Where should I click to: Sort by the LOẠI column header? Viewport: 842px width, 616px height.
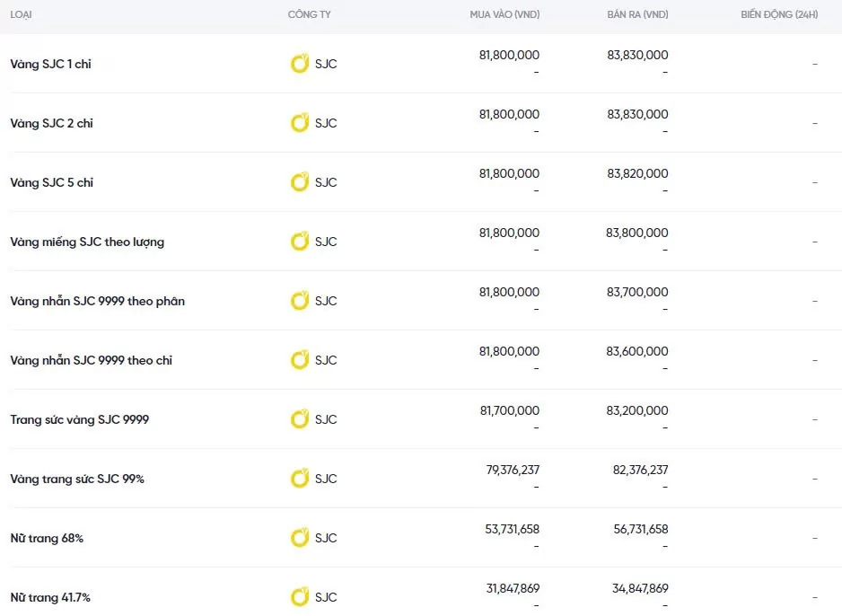pos(22,15)
